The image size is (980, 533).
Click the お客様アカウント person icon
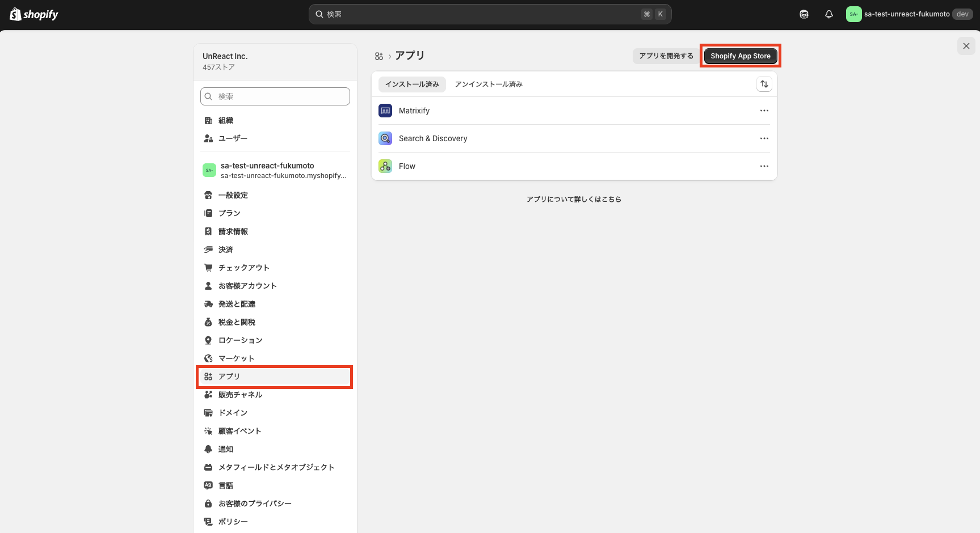[208, 286]
